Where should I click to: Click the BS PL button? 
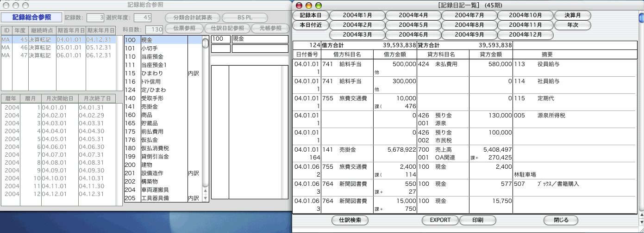point(245,18)
